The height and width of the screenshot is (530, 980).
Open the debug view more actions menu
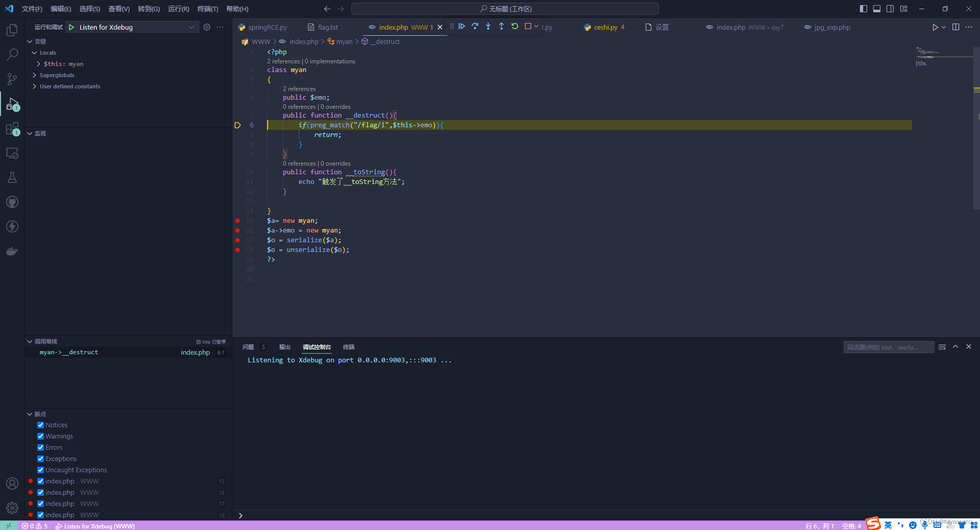(220, 27)
